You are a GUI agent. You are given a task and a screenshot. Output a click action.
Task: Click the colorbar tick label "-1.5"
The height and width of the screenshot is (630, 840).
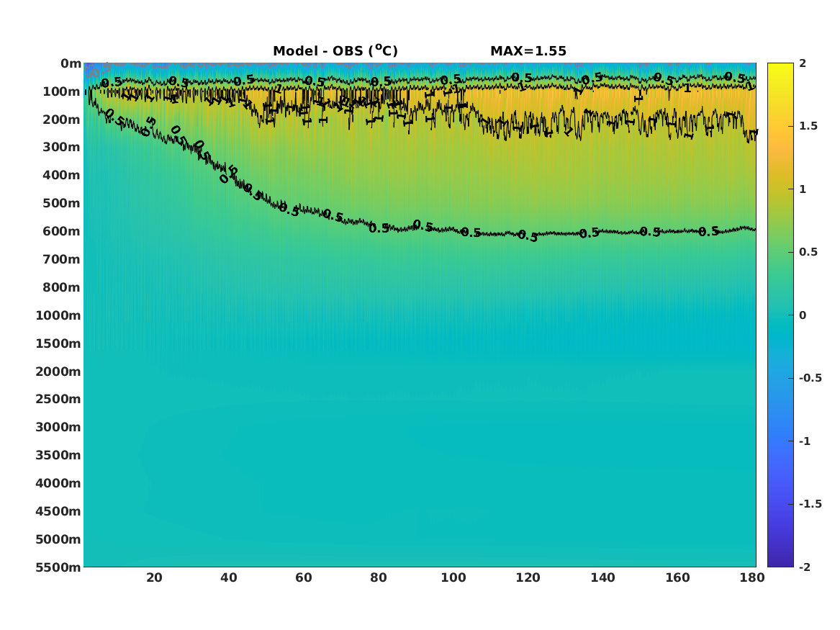point(810,503)
